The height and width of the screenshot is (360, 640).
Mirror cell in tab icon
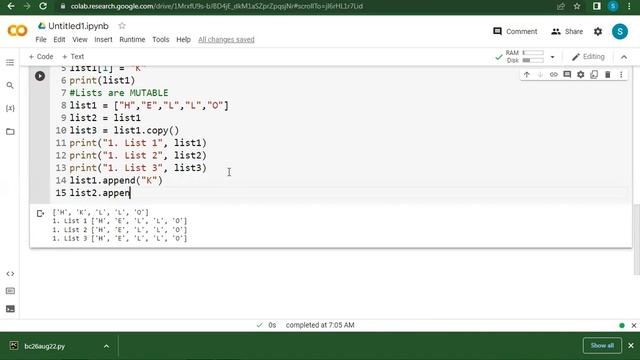tap(594, 75)
